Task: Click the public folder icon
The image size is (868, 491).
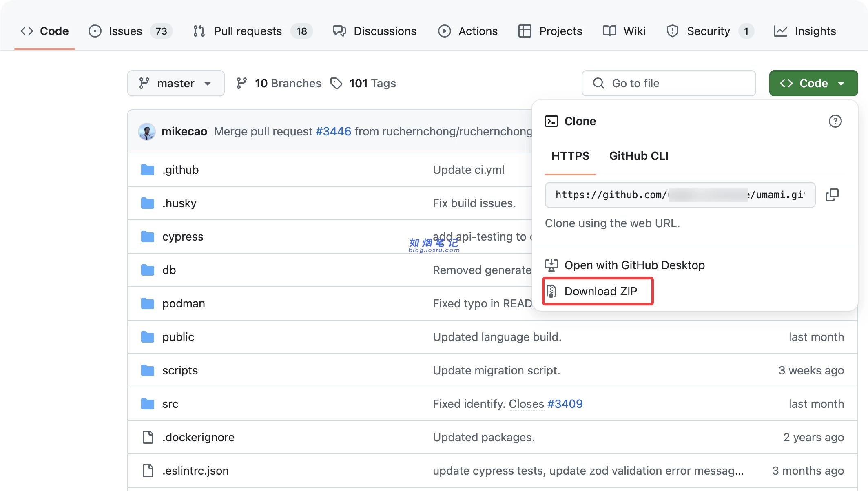Action: [148, 337]
